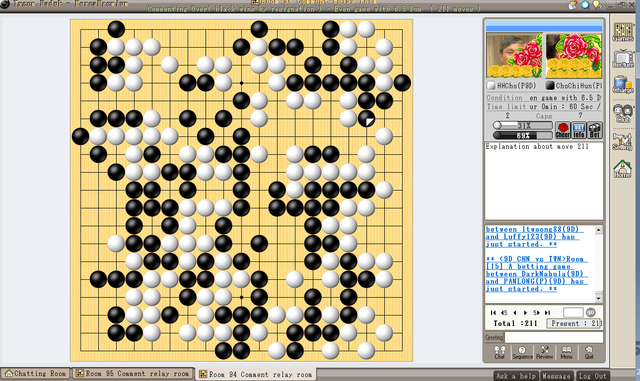Step forward one move
This screenshot has width=640, height=381.
coord(525,313)
